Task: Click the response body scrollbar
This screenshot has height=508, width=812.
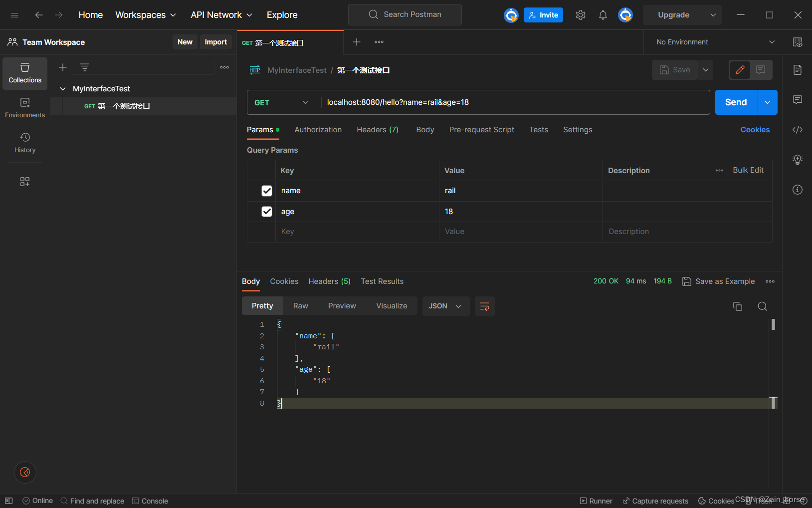Action: [773, 324]
